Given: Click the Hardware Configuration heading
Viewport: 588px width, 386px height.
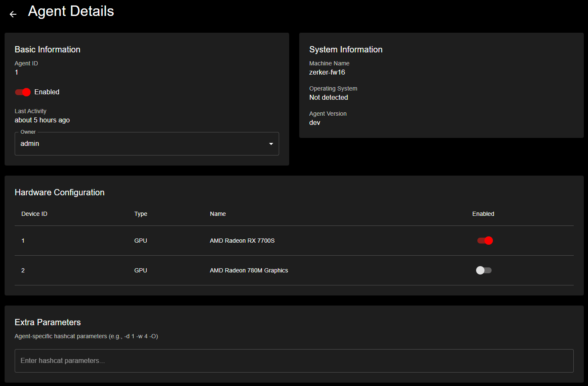Looking at the screenshot, I should [60, 192].
